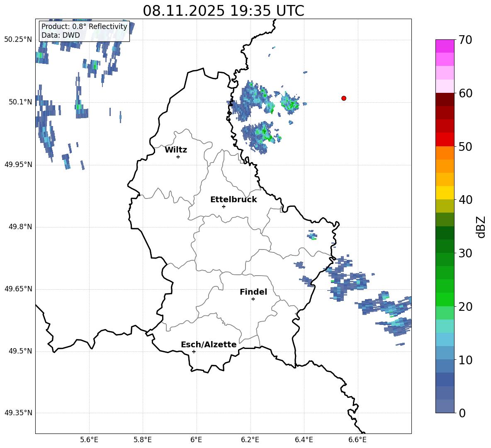Click the cross marker below the Wiltz label
The height and width of the screenshot is (448, 491).
click(x=178, y=157)
